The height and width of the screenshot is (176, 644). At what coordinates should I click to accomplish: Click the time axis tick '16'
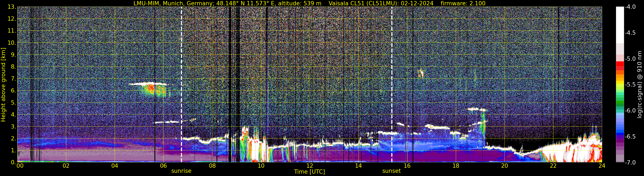pyautogui.click(x=407, y=166)
